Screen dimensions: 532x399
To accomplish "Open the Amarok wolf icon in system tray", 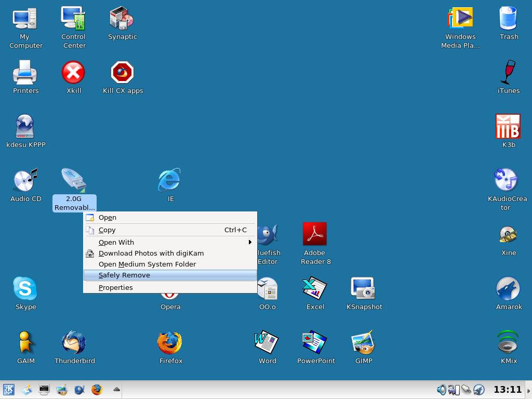I will pyautogui.click(x=479, y=390).
